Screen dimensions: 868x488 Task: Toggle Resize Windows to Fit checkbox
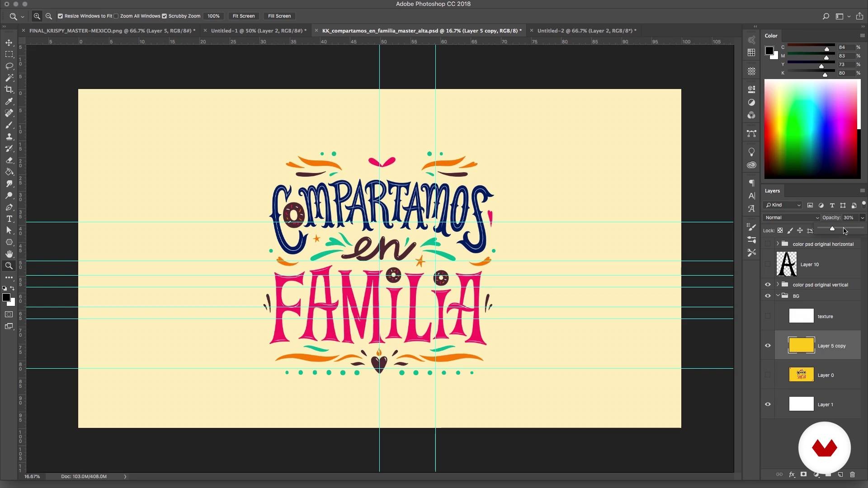click(x=60, y=16)
